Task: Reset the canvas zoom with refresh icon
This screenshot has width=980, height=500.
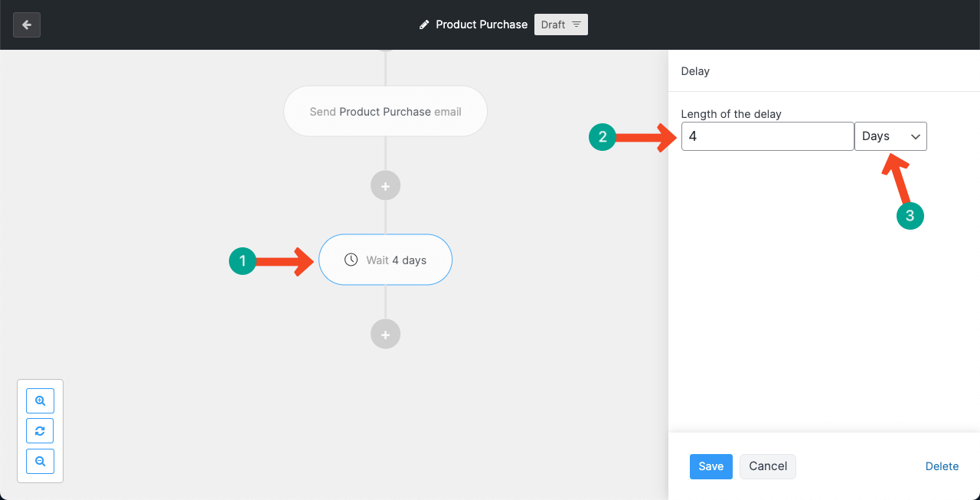Action: (x=40, y=431)
